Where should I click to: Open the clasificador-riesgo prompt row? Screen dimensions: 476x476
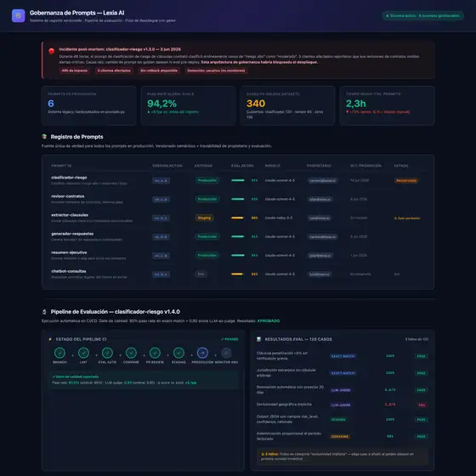point(238,180)
